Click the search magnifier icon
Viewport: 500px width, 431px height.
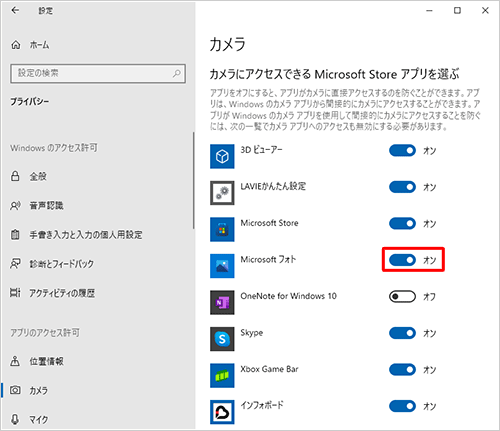[177, 73]
